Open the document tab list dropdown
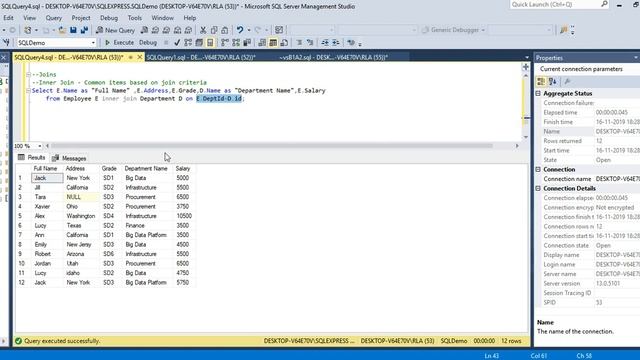The width and height of the screenshot is (640, 360). coord(527,58)
